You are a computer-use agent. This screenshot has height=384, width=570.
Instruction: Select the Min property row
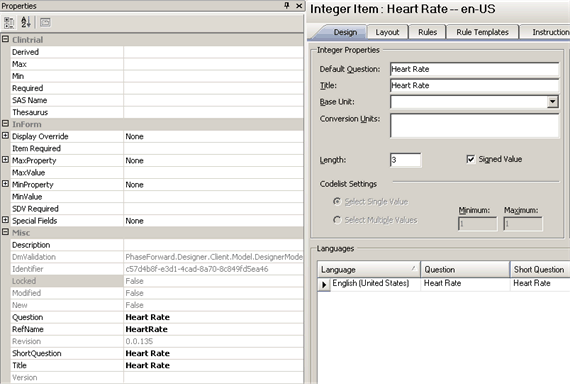click(x=156, y=76)
